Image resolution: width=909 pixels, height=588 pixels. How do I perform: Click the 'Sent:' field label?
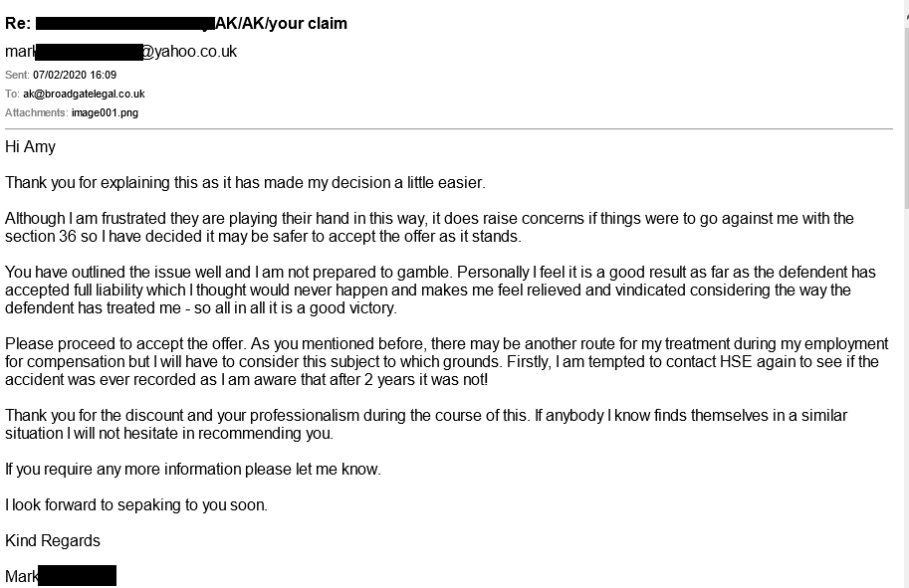[17, 75]
